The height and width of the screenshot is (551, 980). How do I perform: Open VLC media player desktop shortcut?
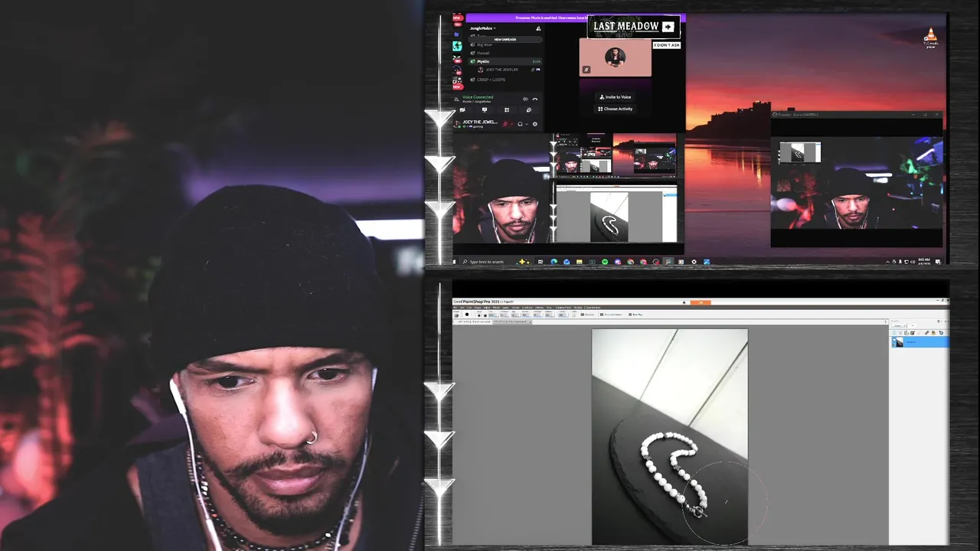point(930,37)
